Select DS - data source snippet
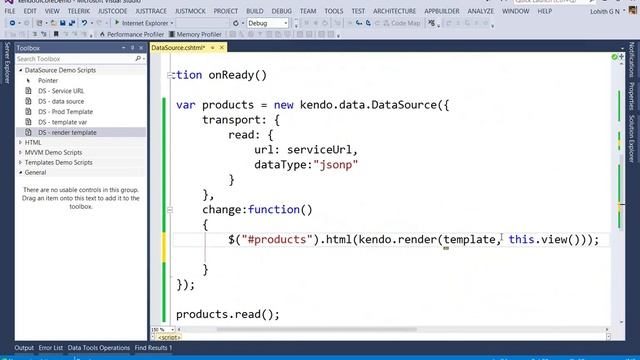This screenshot has height=360, width=640. click(61, 101)
